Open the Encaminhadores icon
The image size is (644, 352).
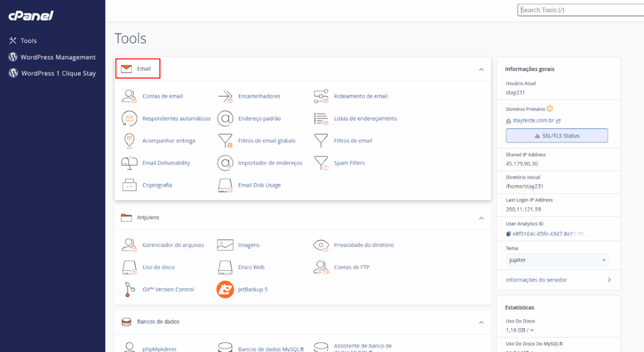pos(225,96)
